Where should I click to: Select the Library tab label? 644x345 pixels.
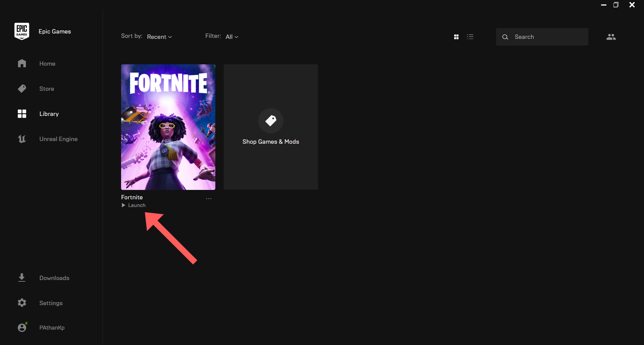coord(49,114)
